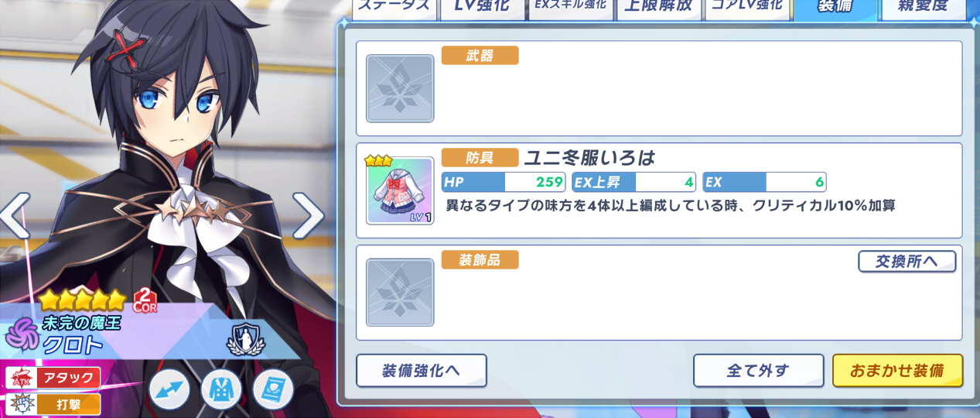The image size is (980, 418).
Task: Click the yellow おまかせ装備 button
Action: click(897, 371)
